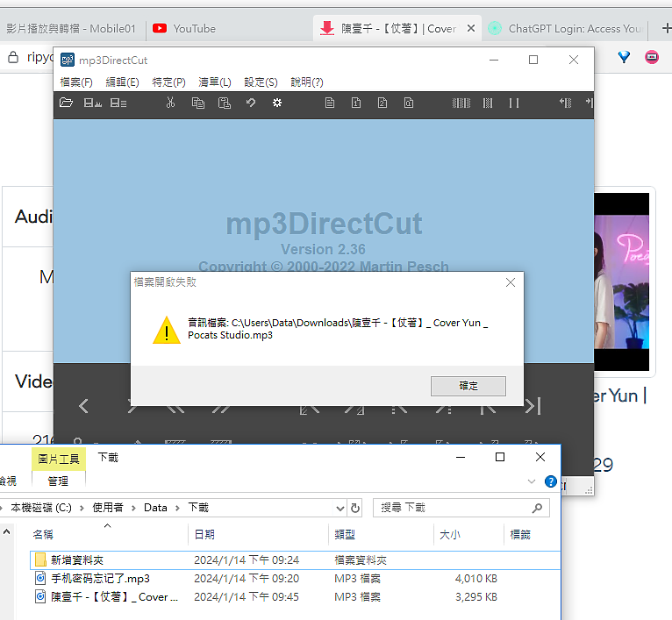Click the plain document page icon
This screenshot has height=620, width=672.
coord(330,103)
